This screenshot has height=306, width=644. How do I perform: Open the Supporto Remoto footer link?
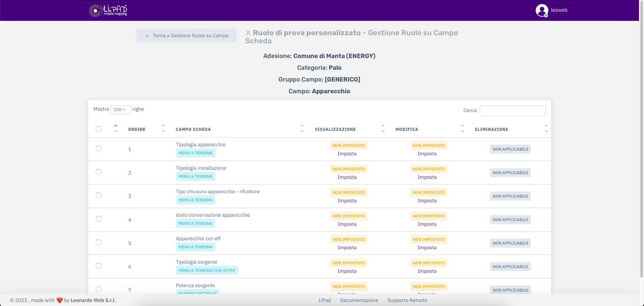tap(407, 300)
